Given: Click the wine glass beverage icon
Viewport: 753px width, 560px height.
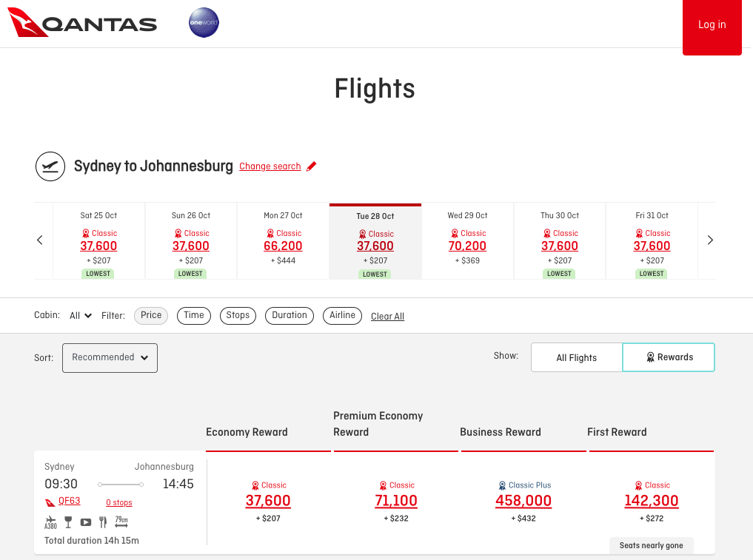Looking at the screenshot, I should [68, 522].
